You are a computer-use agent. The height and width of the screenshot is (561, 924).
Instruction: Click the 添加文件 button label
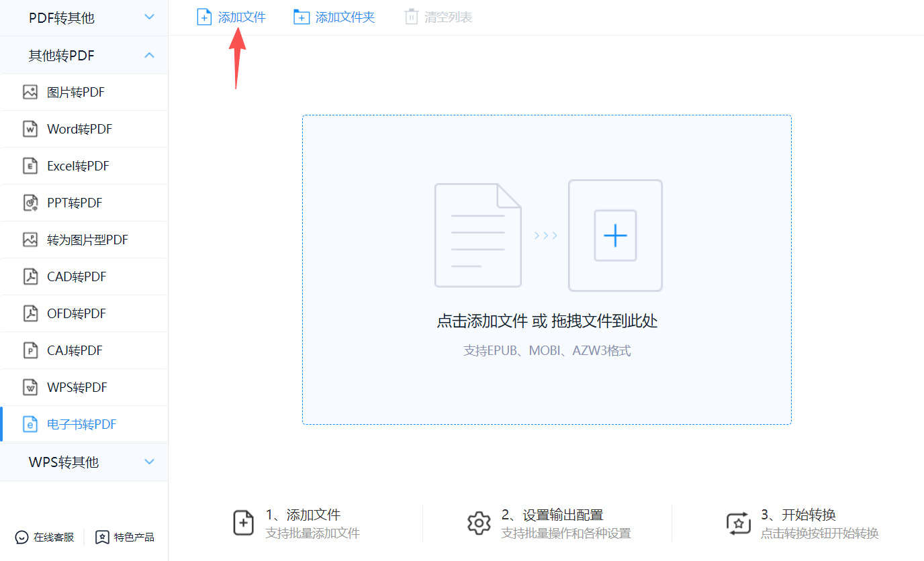[x=242, y=17]
